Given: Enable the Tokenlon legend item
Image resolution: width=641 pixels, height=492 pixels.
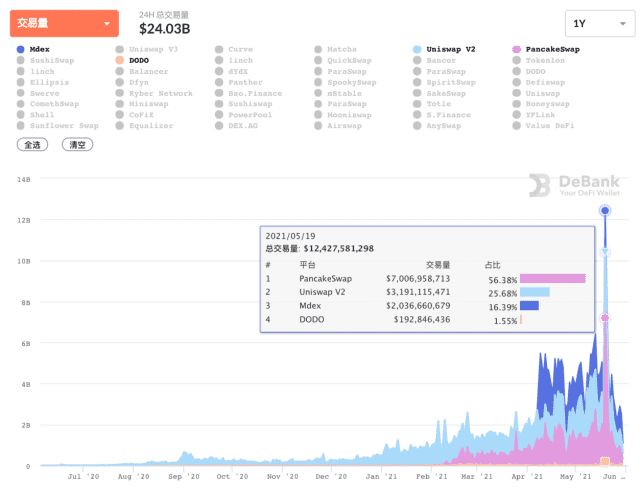Looking at the screenshot, I should (x=548, y=60).
